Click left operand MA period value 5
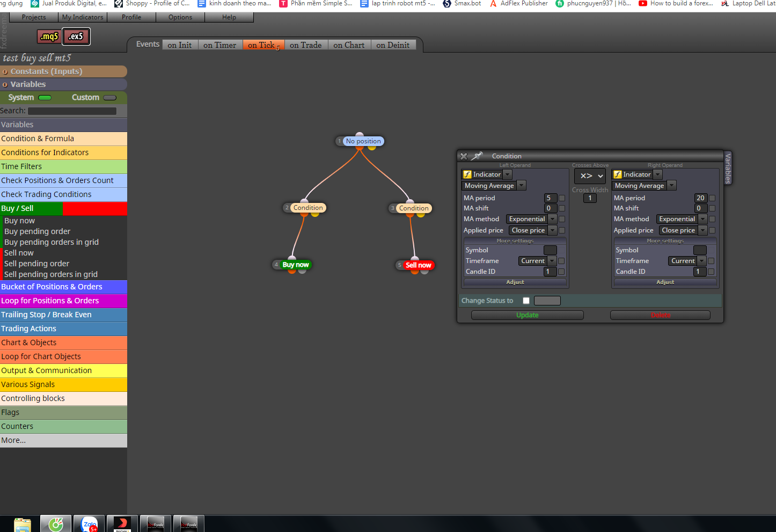Screen dimensions: 776x532 click(x=551, y=198)
